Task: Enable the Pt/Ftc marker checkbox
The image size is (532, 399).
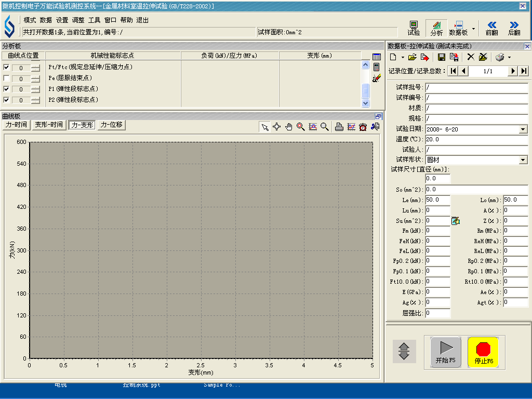Action: point(6,68)
